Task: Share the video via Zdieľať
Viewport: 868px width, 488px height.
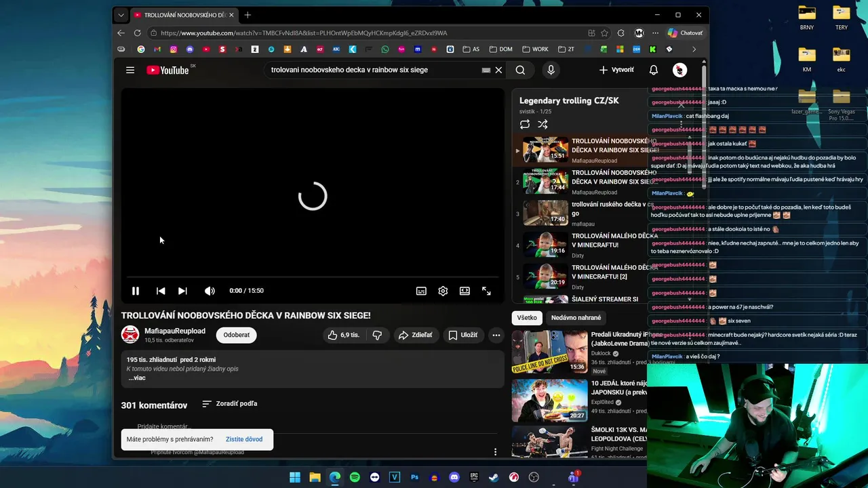Action: [x=415, y=335]
